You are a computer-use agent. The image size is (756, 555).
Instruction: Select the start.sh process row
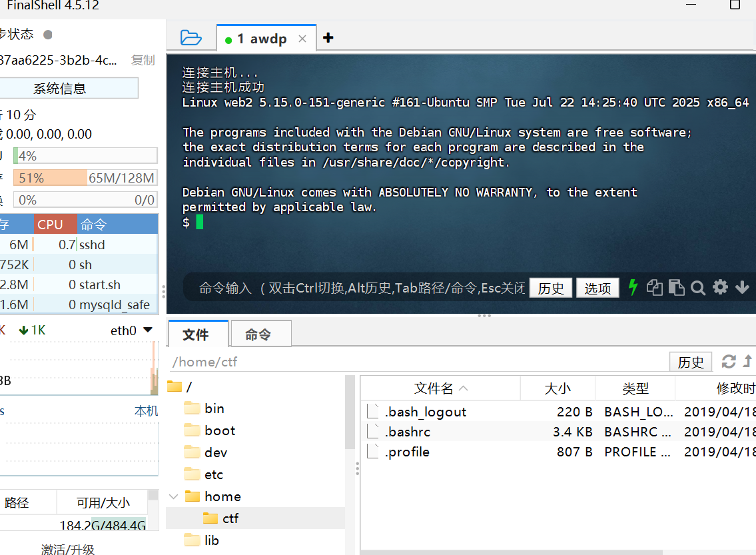79,284
